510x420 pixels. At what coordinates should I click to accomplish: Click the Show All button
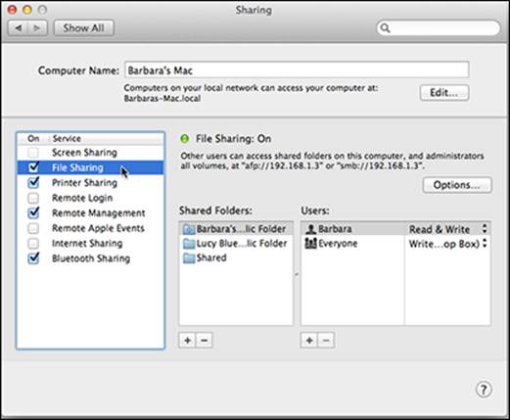[x=84, y=28]
